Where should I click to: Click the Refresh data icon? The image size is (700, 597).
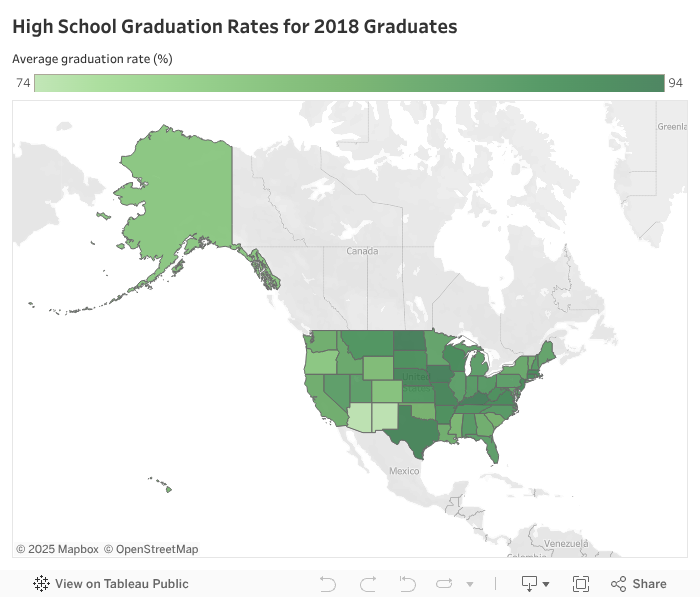[445, 584]
